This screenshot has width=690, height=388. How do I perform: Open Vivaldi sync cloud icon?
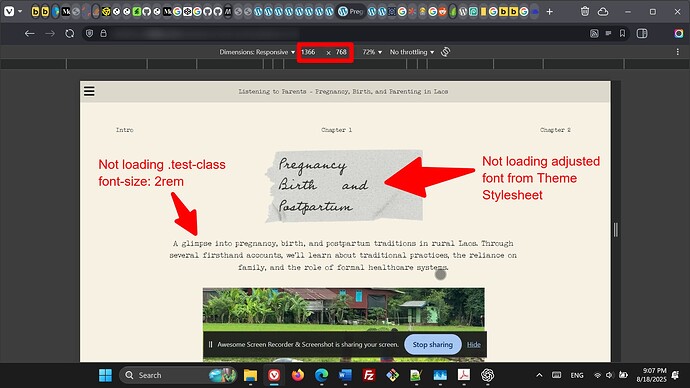pyautogui.click(x=603, y=12)
